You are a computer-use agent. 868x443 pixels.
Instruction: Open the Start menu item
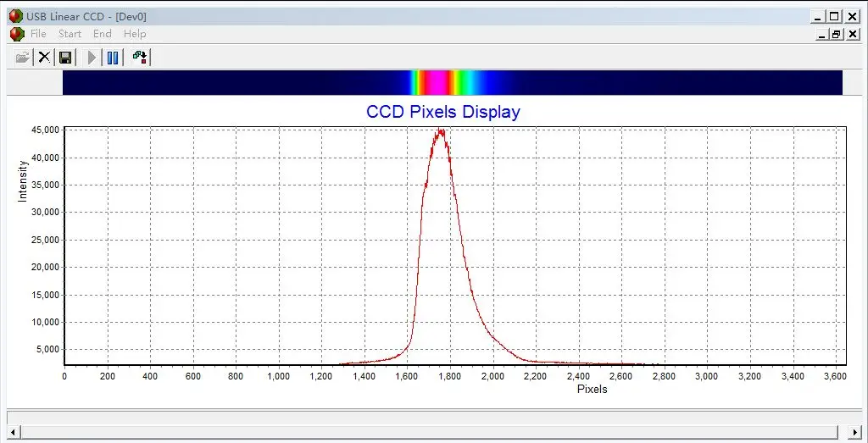[70, 34]
